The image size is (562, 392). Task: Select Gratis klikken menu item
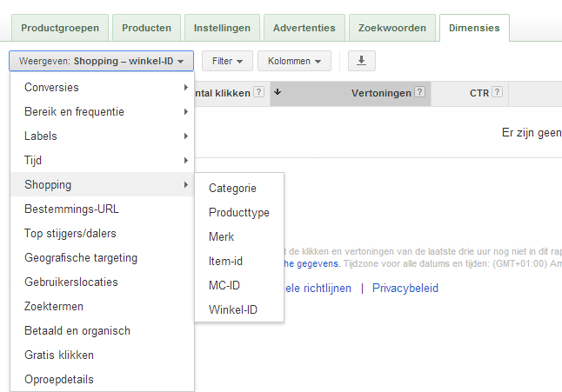coord(102,355)
